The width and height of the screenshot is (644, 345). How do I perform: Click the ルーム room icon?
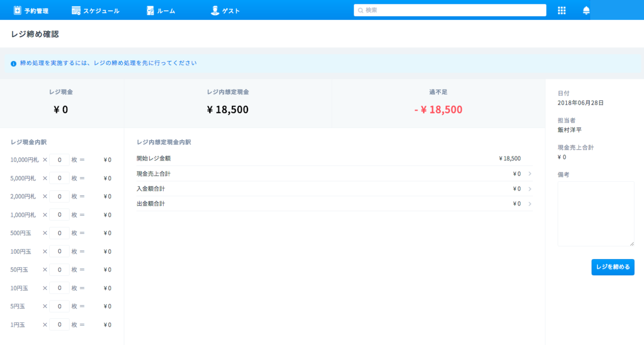click(150, 10)
